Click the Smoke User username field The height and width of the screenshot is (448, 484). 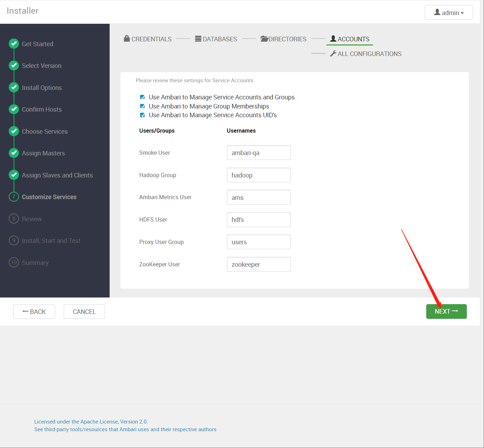(259, 153)
